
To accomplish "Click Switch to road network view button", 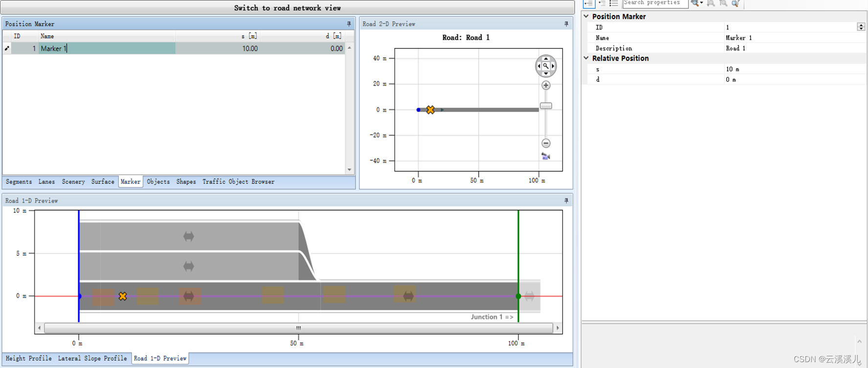I will pyautogui.click(x=288, y=7).
